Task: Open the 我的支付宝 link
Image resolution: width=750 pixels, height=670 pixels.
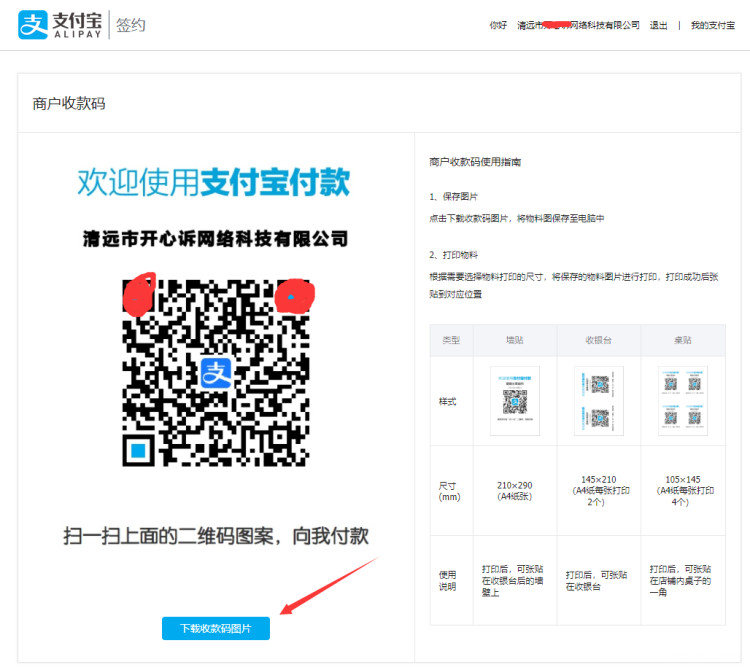Action: 713,25
